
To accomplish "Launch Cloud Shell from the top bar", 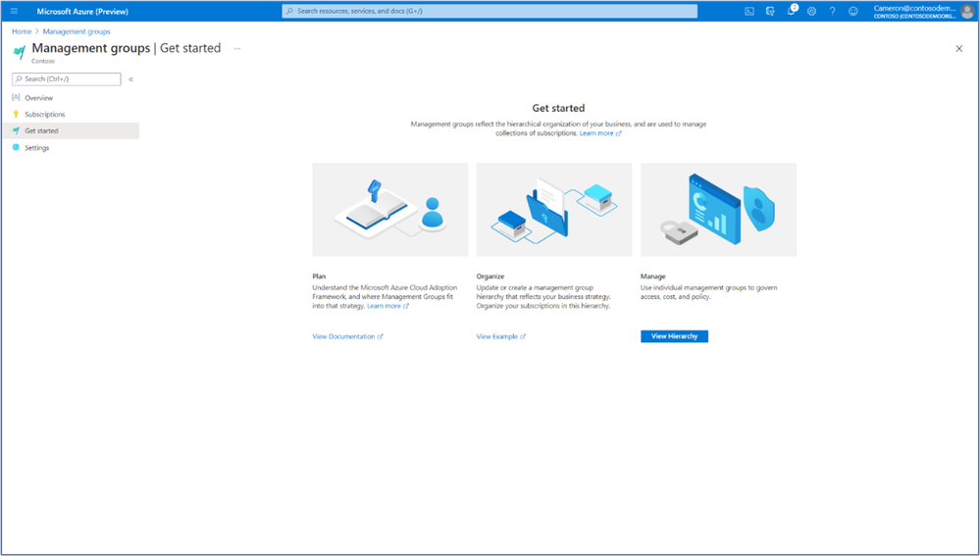I will pyautogui.click(x=749, y=11).
